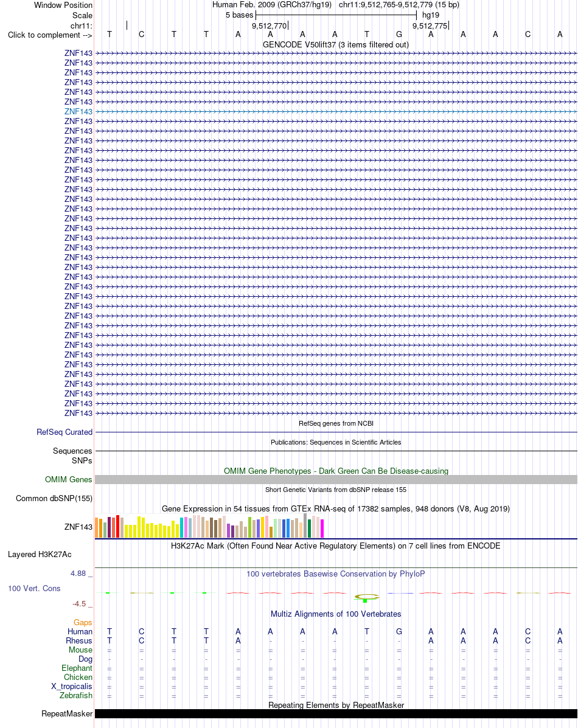
Task: Click the Elephant species label
Action: click(77, 668)
